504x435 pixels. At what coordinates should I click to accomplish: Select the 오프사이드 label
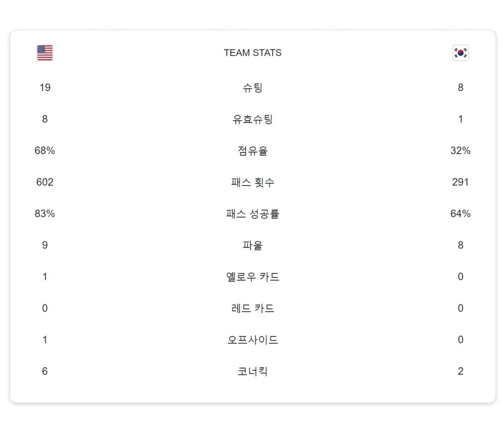[253, 340]
